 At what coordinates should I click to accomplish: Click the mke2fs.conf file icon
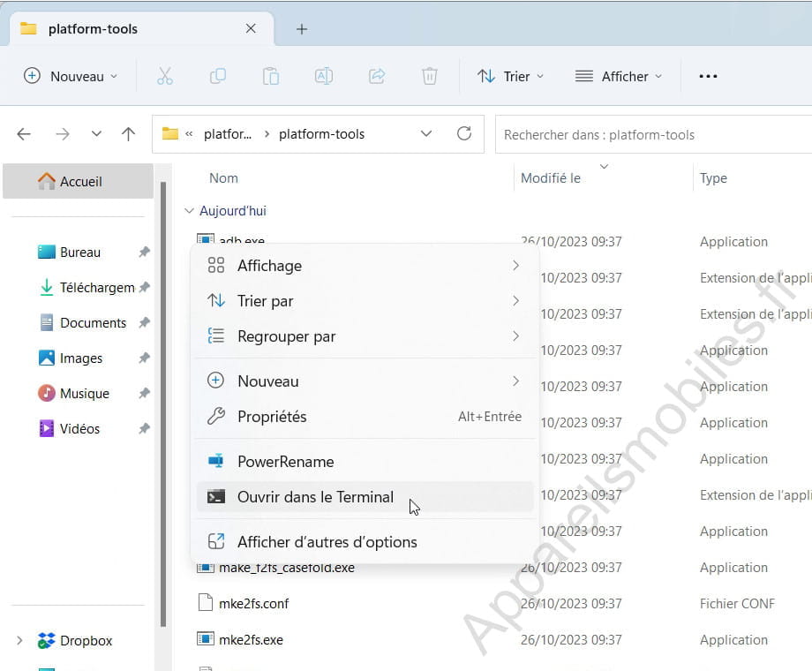click(x=206, y=603)
